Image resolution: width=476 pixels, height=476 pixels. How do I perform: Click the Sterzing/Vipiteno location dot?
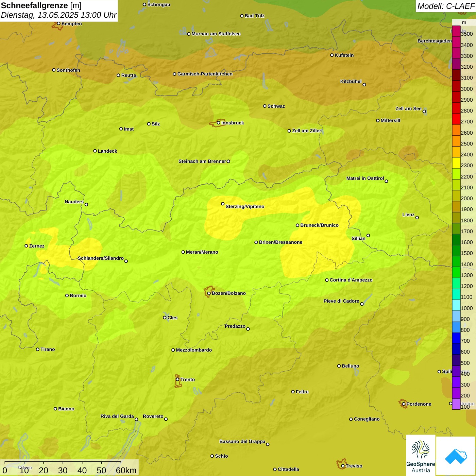[223, 204]
